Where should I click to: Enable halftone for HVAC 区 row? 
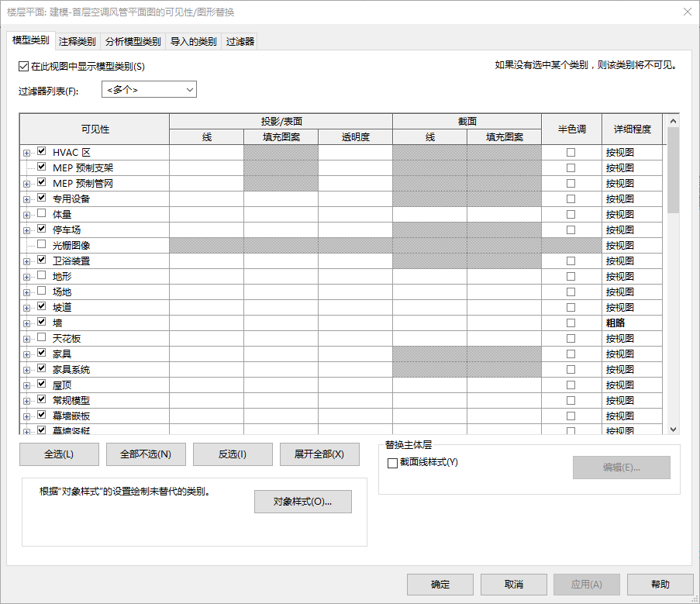point(571,152)
